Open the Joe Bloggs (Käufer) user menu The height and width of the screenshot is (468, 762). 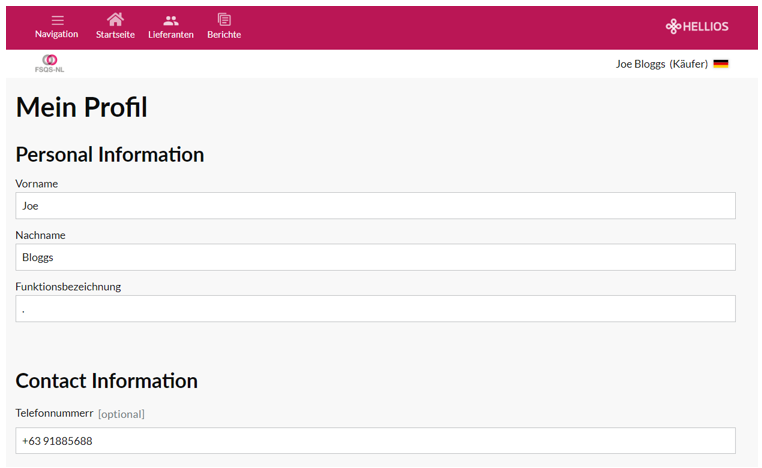click(661, 64)
